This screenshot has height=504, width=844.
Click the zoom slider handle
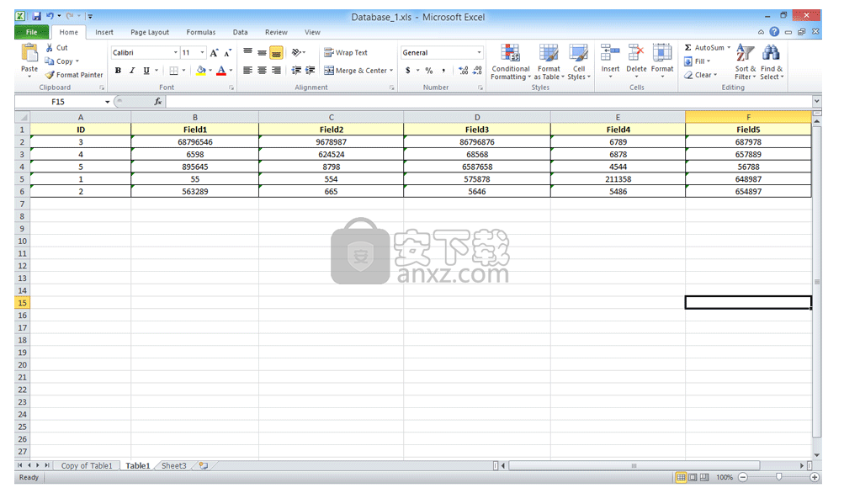[779, 477]
